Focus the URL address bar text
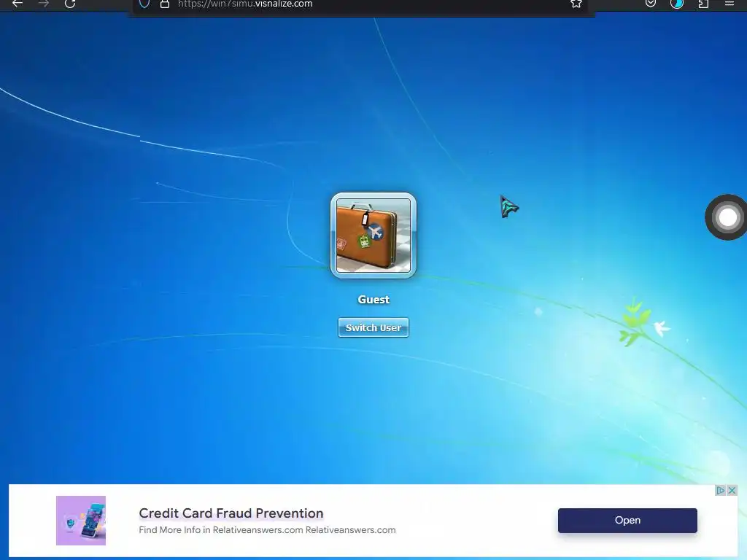747x560 pixels. pyautogui.click(x=245, y=4)
